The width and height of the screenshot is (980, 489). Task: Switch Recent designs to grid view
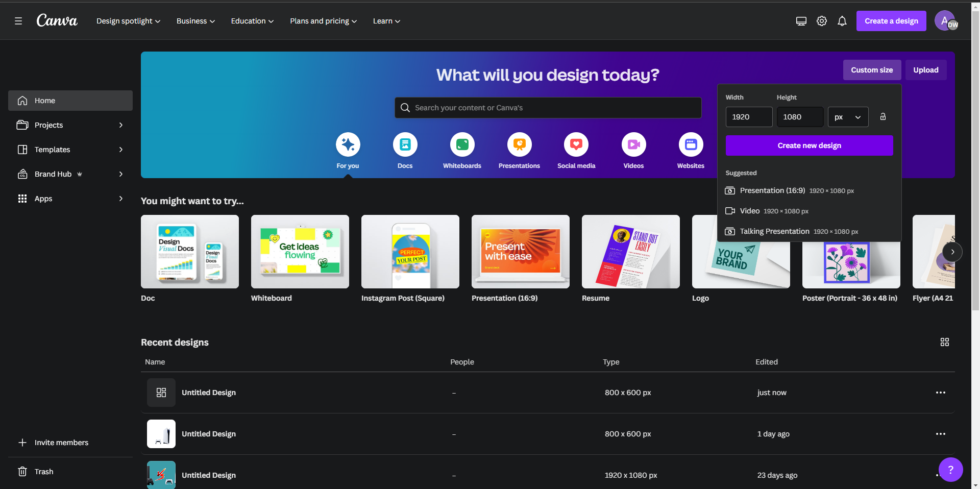(944, 342)
